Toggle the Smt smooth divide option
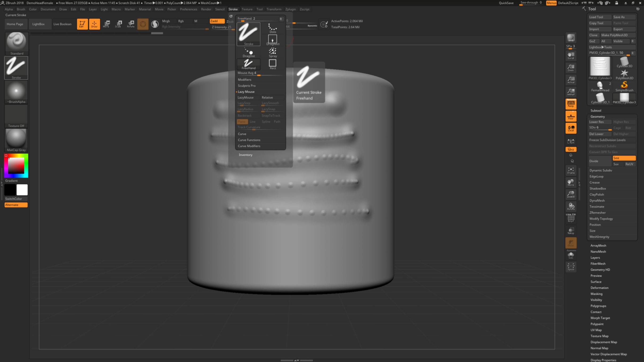This screenshot has width=644, height=362. [624, 158]
